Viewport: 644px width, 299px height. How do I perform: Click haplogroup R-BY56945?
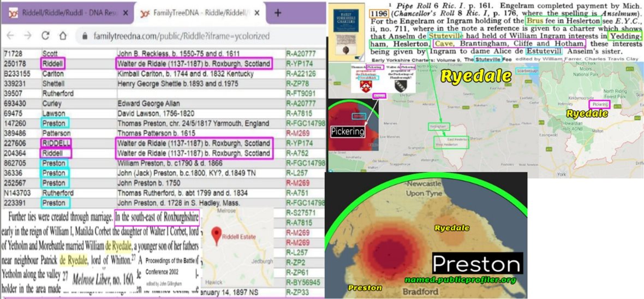[303, 282]
